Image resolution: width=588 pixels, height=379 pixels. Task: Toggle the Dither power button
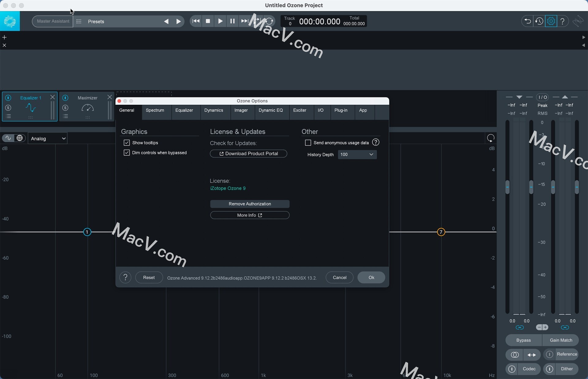[x=549, y=369]
